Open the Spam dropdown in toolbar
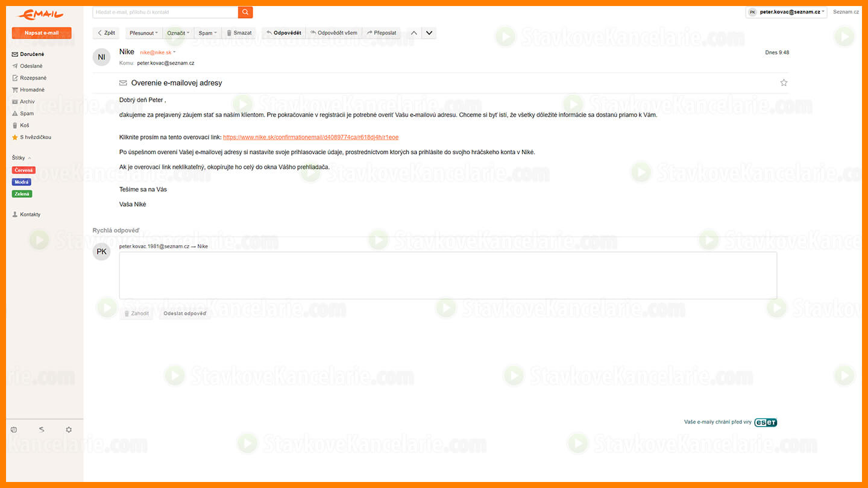 click(207, 33)
